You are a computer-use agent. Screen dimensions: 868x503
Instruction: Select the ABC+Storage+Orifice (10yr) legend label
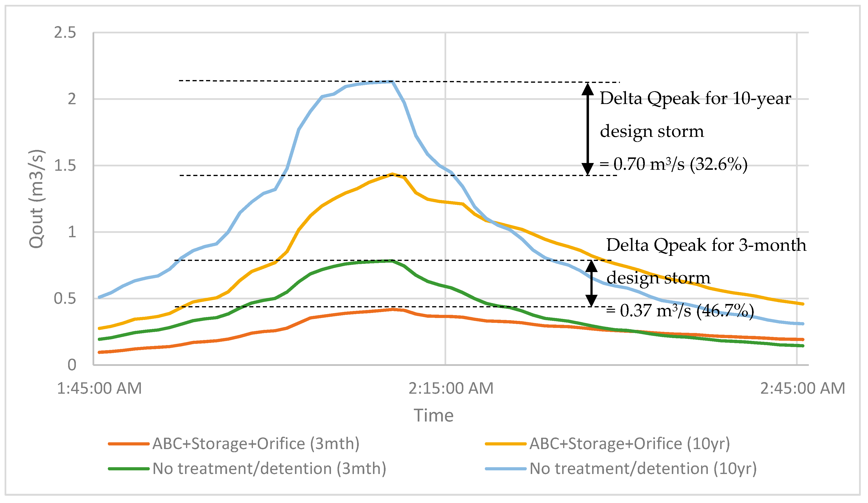click(x=630, y=444)
